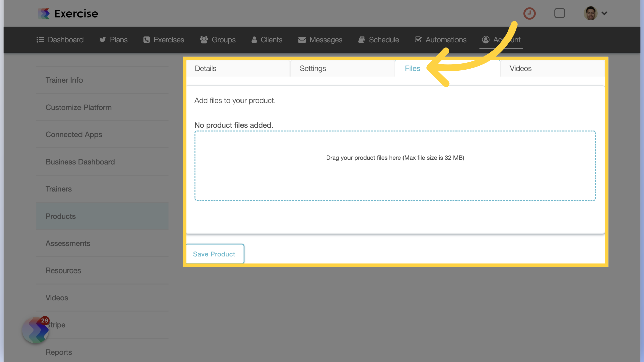Click the Dashboard navigation icon

[x=40, y=39]
